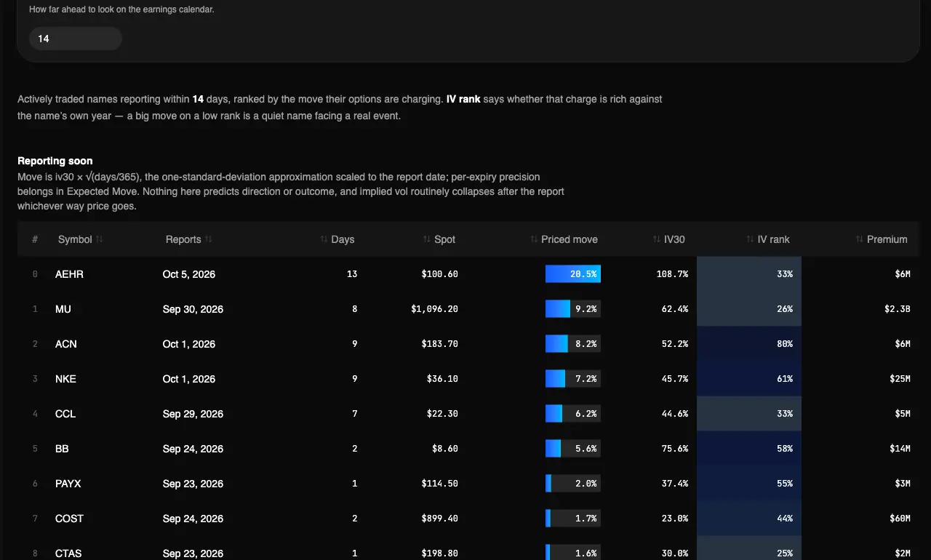Click the BB symbol cell
931x560 pixels.
(x=62, y=449)
